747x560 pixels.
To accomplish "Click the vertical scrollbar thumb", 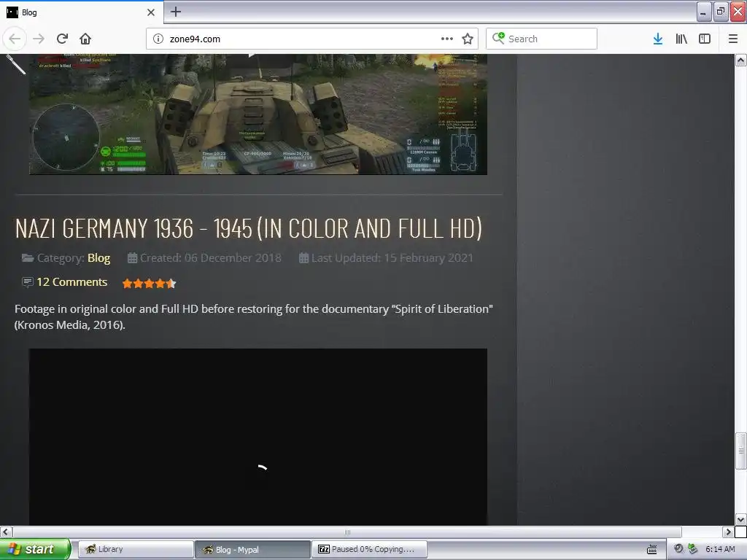I will 740,450.
